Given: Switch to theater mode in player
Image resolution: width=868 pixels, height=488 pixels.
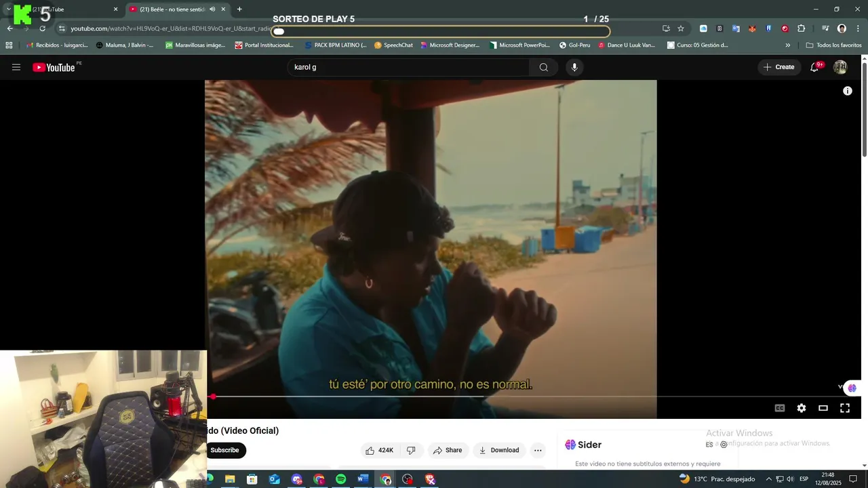Looking at the screenshot, I should click(823, 408).
